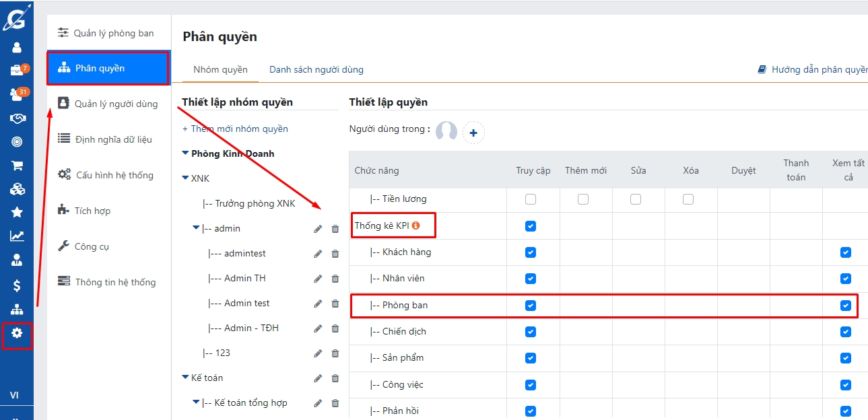Edit the admintest group with pencil icon
Image resolution: width=868 pixels, height=420 pixels.
[318, 254]
